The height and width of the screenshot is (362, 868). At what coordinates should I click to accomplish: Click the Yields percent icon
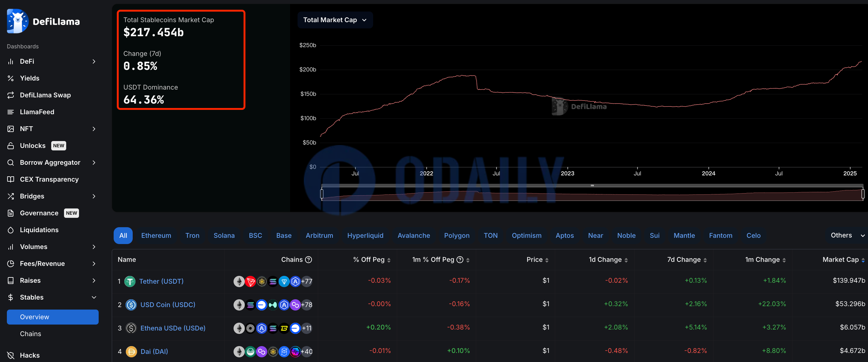(11, 78)
